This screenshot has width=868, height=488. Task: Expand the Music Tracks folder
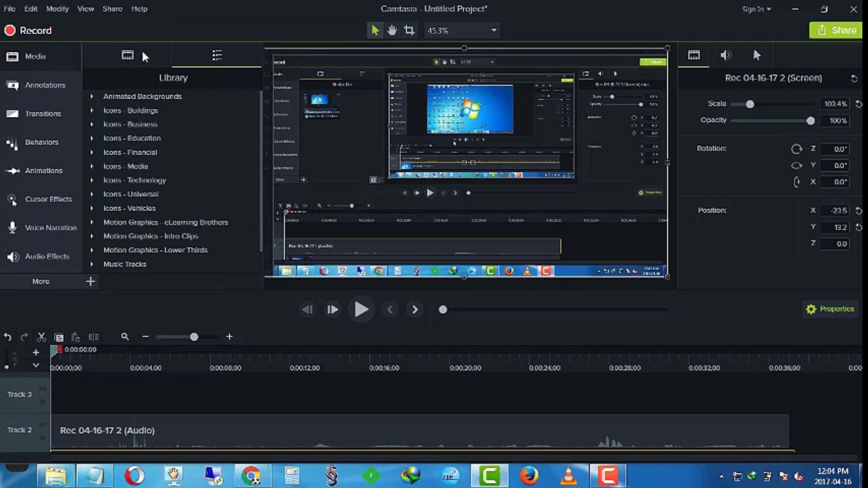(x=91, y=264)
